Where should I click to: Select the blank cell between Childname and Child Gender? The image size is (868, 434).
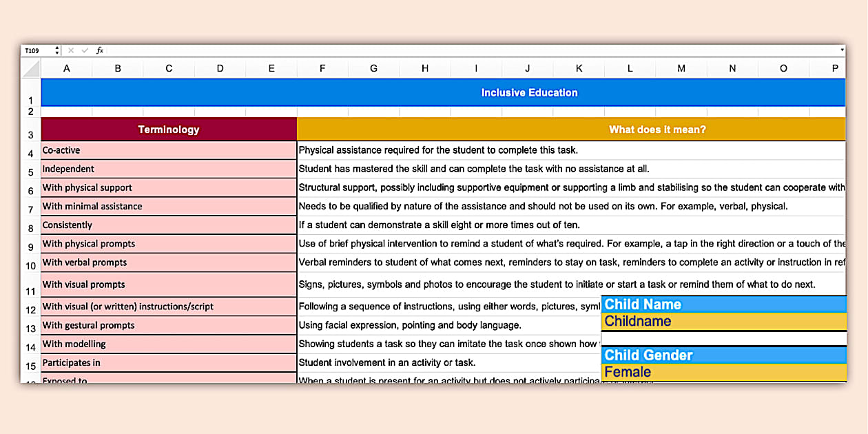[x=723, y=338]
